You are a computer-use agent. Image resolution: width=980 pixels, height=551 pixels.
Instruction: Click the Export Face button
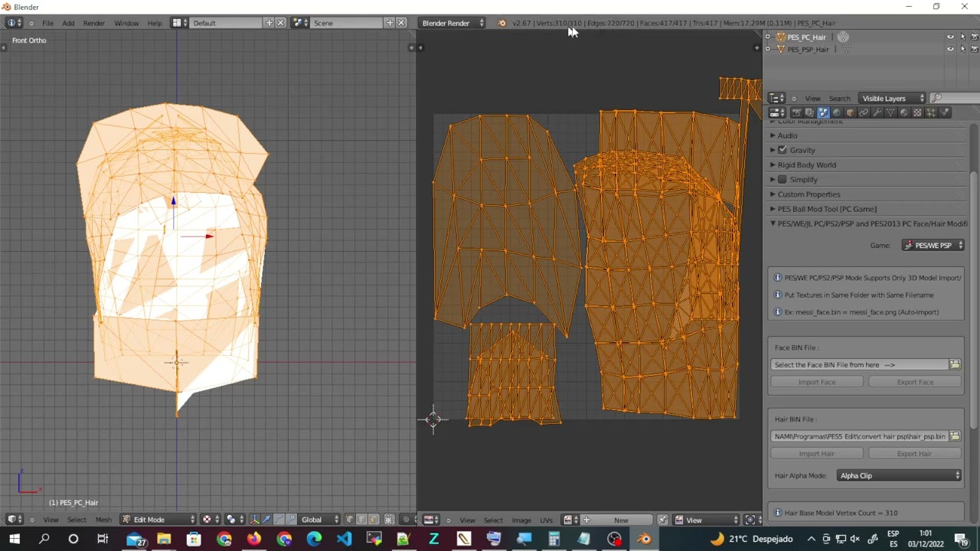pos(915,382)
